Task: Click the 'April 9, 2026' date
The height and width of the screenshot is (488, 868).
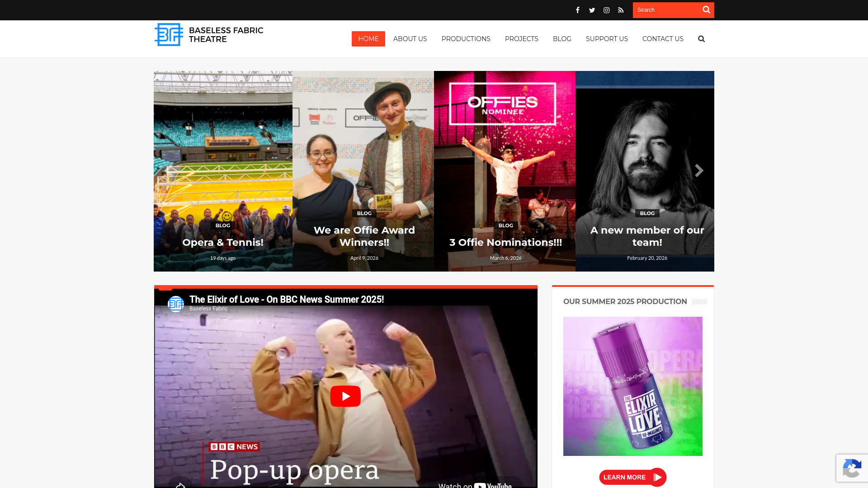Action: pos(364,258)
